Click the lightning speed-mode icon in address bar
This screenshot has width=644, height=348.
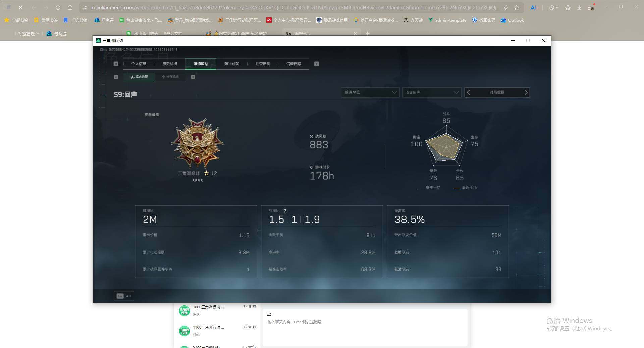[x=506, y=7]
